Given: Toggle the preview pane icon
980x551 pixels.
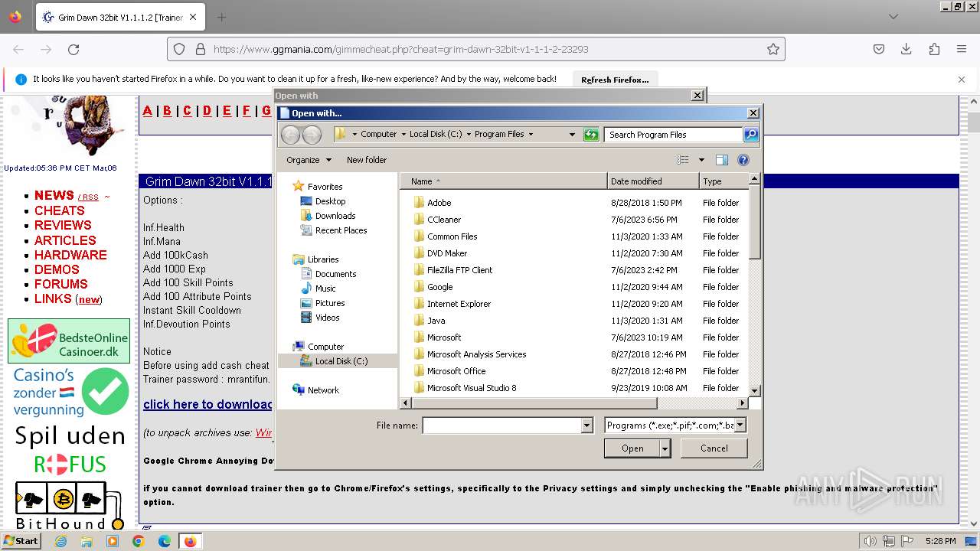Looking at the screenshot, I should tap(721, 160).
